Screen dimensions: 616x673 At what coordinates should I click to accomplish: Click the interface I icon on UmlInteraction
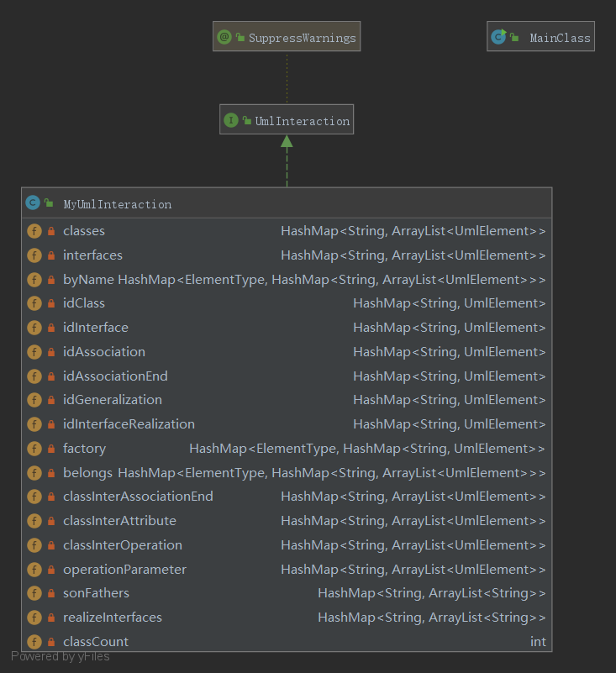point(231,120)
